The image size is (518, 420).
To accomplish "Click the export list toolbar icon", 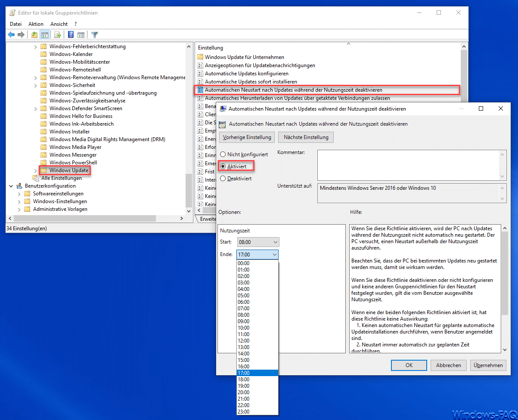I will click(x=57, y=34).
